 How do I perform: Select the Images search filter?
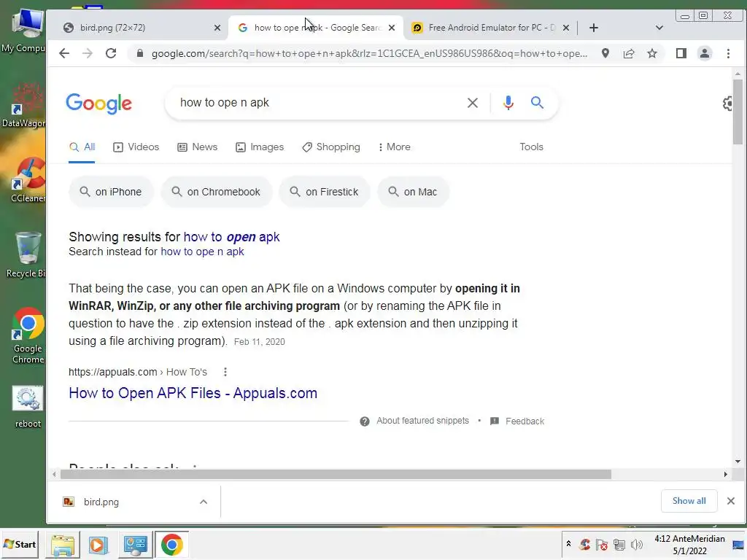[x=260, y=147]
